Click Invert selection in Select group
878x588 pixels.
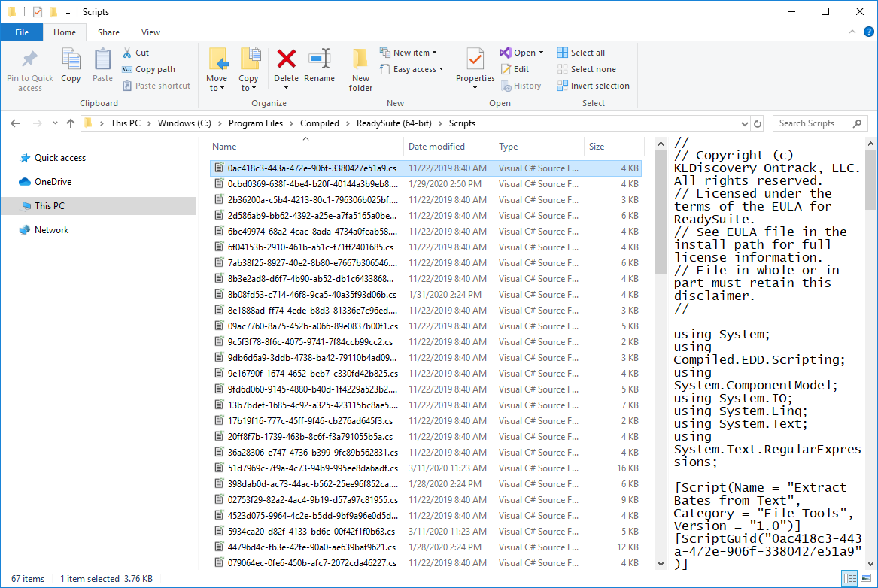[x=593, y=86]
